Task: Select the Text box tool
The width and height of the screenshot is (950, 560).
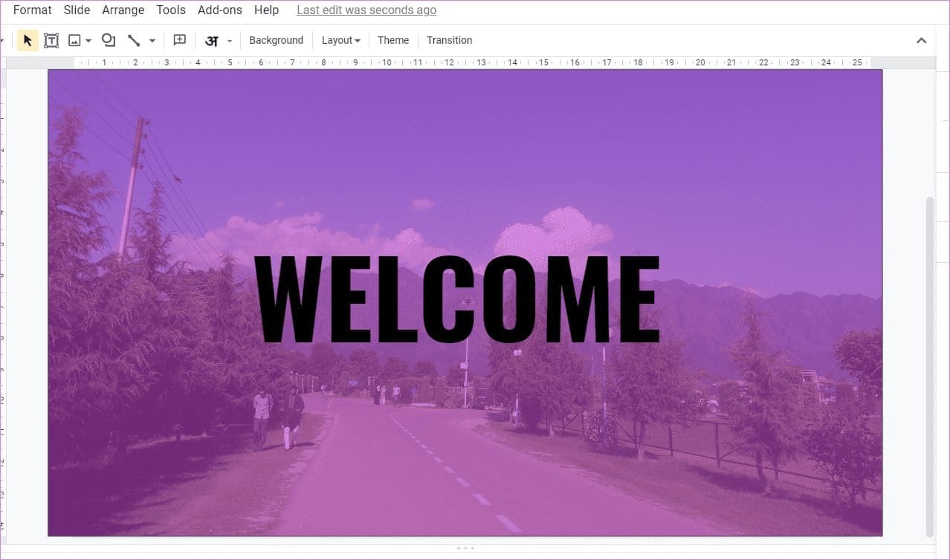Action: tap(51, 40)
